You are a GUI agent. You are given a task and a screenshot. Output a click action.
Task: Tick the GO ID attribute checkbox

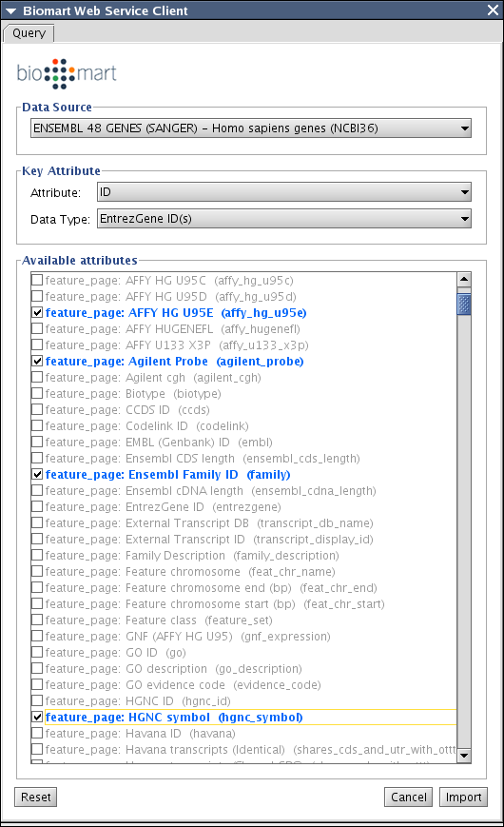(x=37, y=653)
